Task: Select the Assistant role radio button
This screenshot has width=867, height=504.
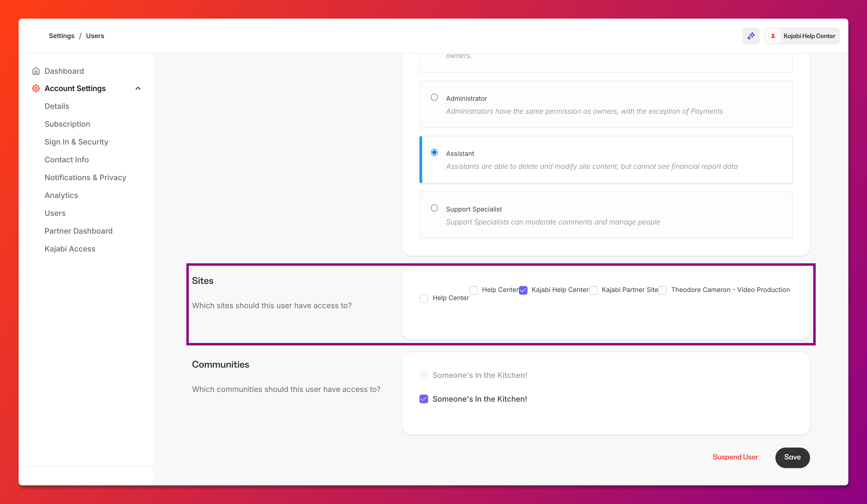Action: (434, 152)
